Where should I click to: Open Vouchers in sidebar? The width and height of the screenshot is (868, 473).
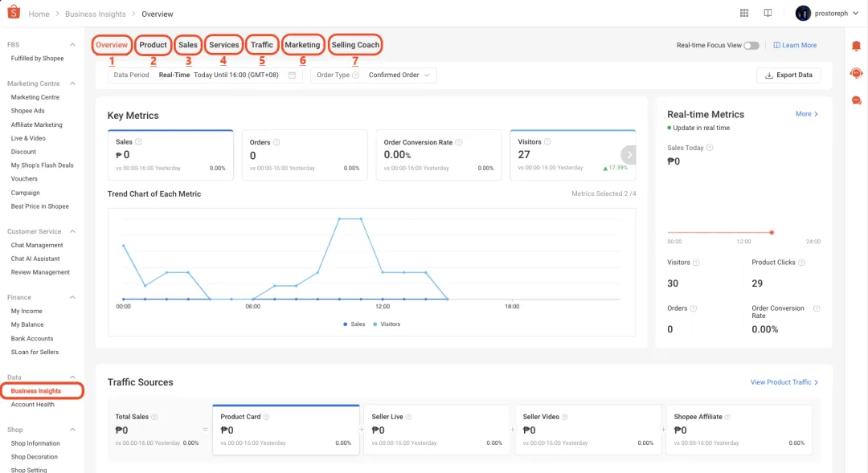24,179
